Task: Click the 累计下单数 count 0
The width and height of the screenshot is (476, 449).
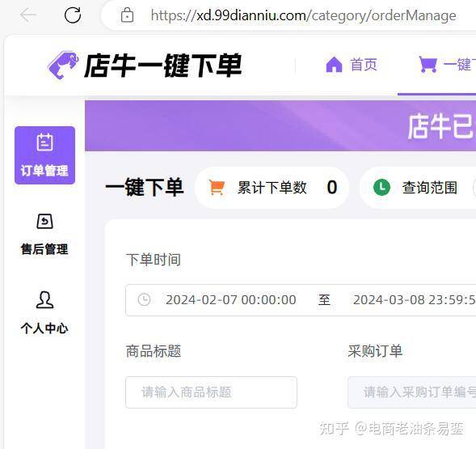Action: click(x=332, y=188)
